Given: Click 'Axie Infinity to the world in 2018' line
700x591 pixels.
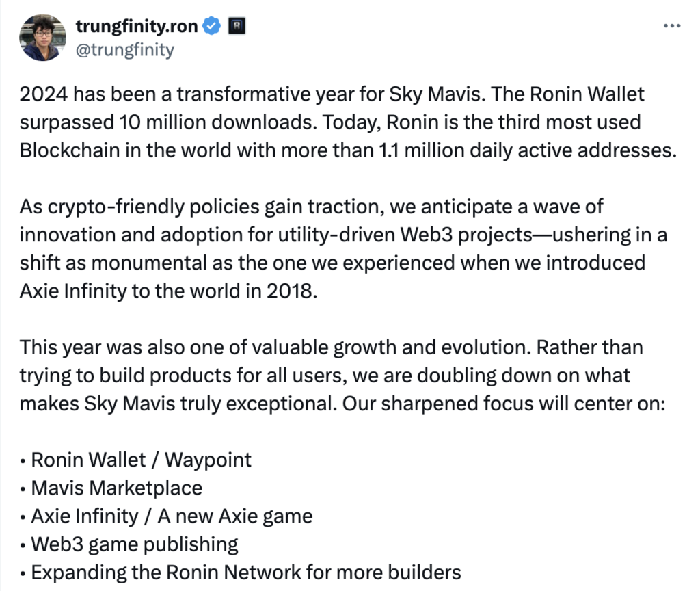Looking at the screenshot, I should point(168,291).
